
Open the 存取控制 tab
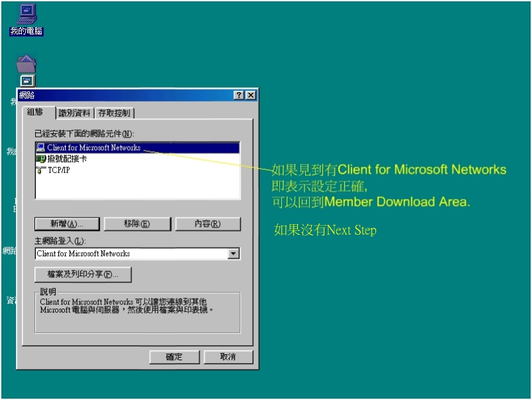pos(114,113)
